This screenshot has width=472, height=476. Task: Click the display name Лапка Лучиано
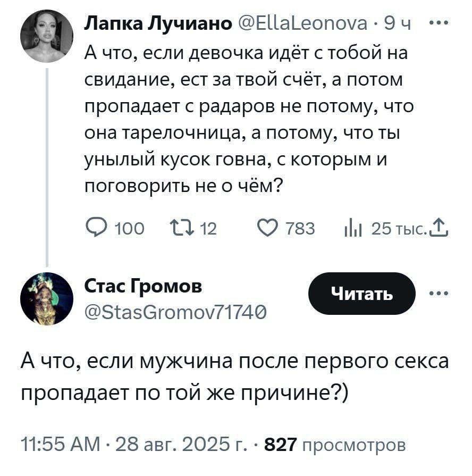(x=158, y=24)
